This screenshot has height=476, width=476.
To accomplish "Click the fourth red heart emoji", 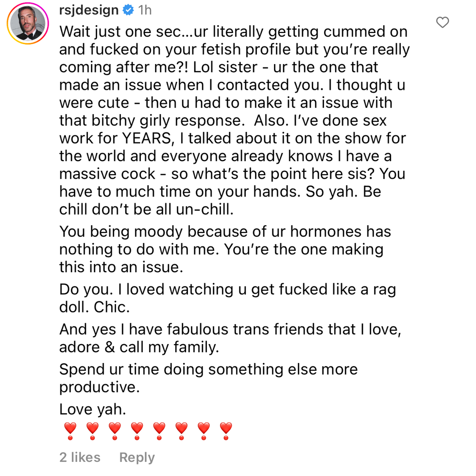I will [137, 431].
